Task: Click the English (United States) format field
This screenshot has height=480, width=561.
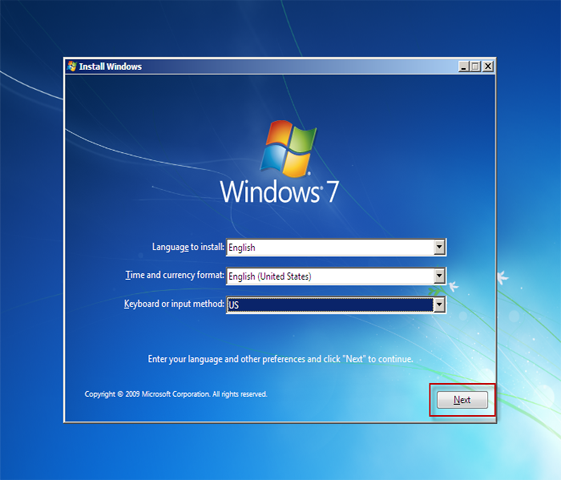Action: (336, 276)
